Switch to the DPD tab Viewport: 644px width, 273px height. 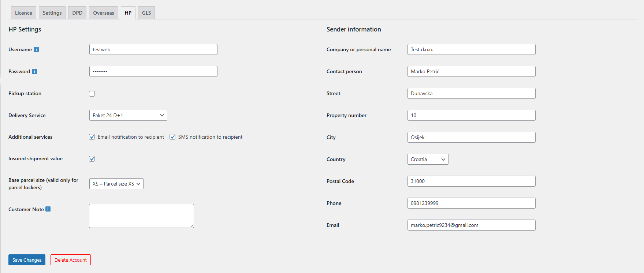[x=77, y=13]
